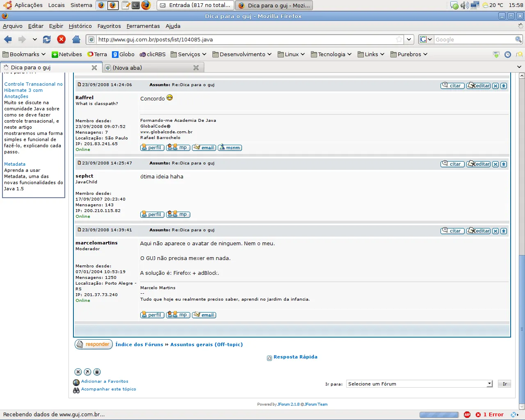Go back using the Firefox back arrow
The width and height of the screenshot is (525, 420).
point(8,39)
